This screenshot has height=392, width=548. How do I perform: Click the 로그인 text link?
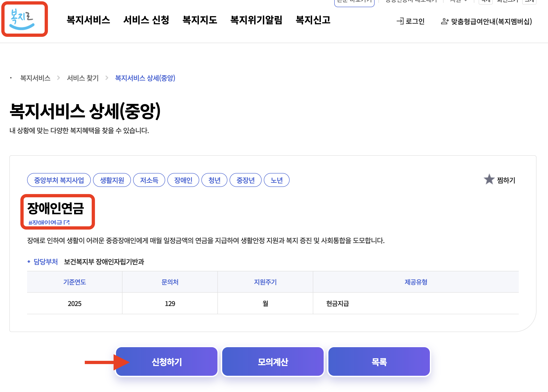tap(415, 21)
